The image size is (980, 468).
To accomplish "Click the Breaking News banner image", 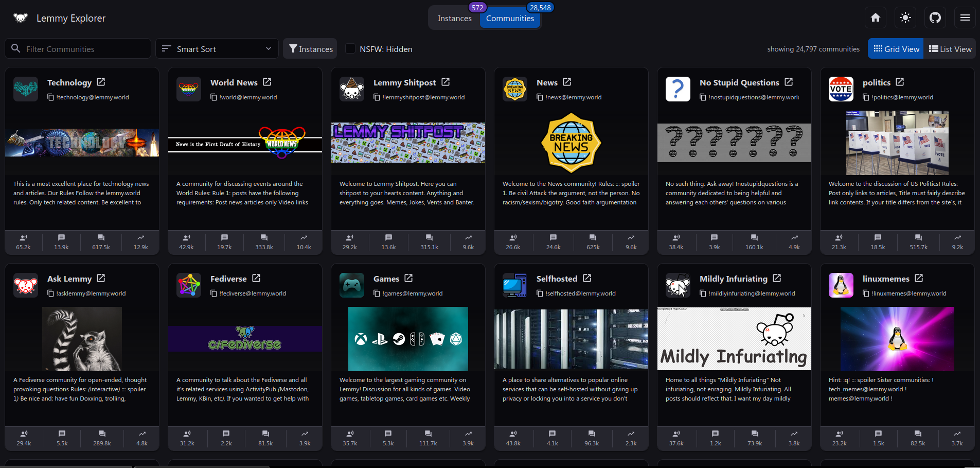I will click(x=571, y=143).
